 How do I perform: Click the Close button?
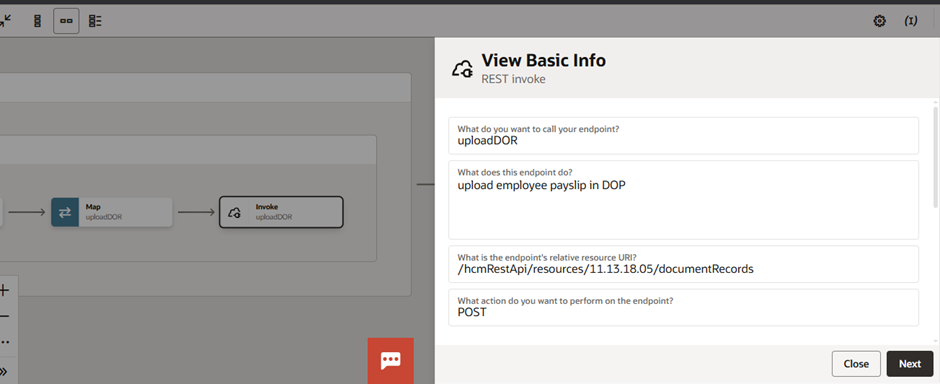(856, 364)
